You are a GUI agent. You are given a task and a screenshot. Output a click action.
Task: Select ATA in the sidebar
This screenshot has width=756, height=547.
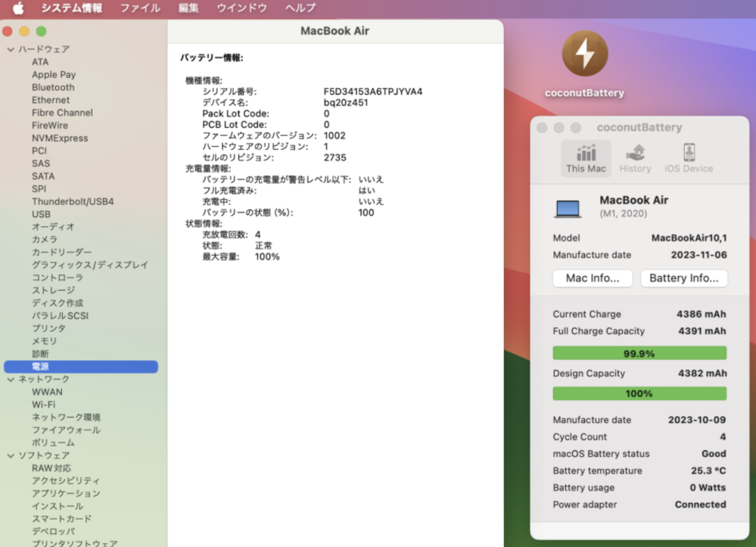pyautogui.click(x=40, y=62)
